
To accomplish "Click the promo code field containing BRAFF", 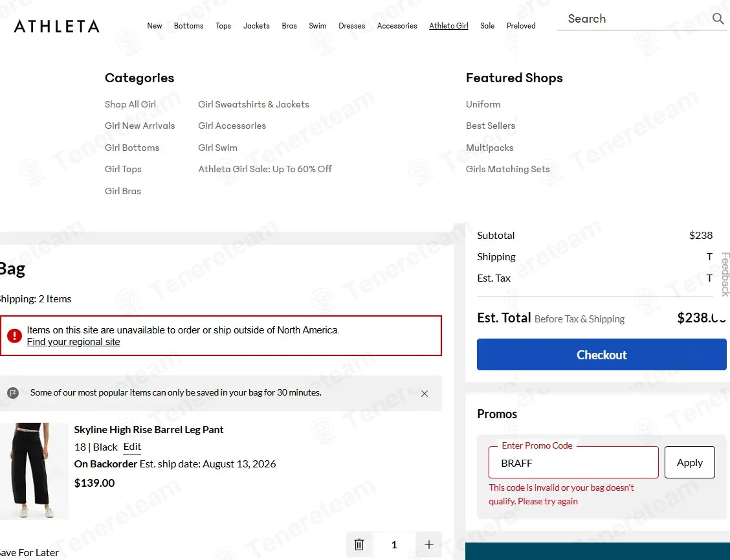I will click(x=573, y=462).
